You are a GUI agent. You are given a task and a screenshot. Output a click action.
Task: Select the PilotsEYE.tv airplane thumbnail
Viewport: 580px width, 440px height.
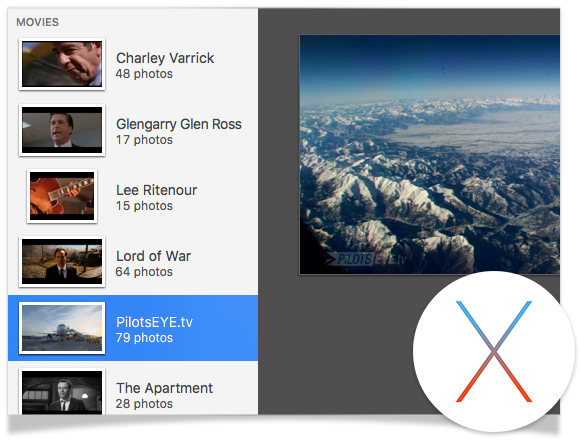tap(62, 328)
